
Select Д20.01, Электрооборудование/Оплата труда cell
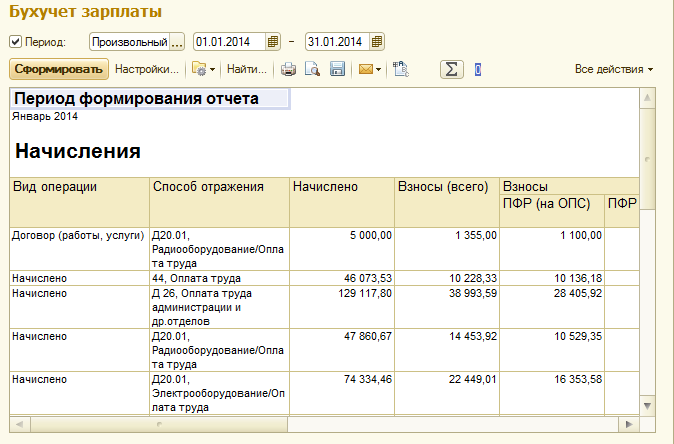pos(219,393)
